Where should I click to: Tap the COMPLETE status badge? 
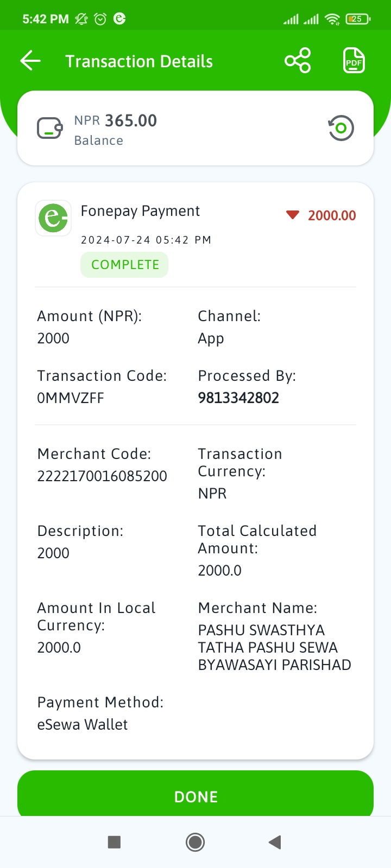pyautogui.click(x=124, y=265)
